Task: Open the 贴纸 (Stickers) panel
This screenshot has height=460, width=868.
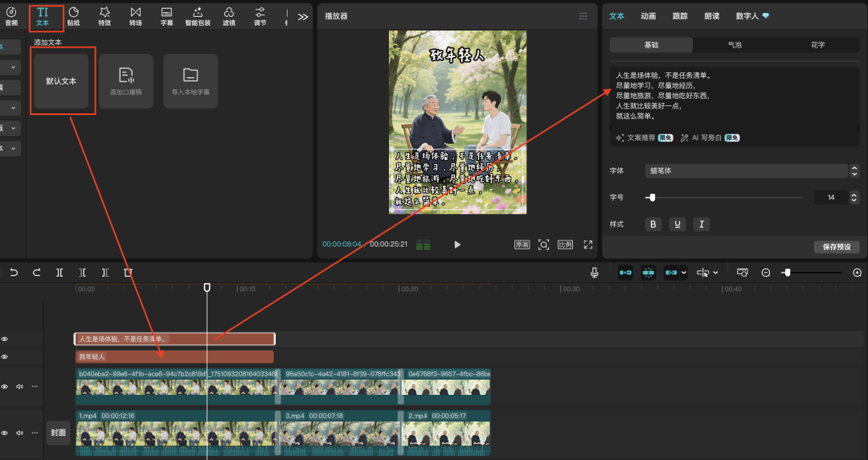Action: pos(73,15)
